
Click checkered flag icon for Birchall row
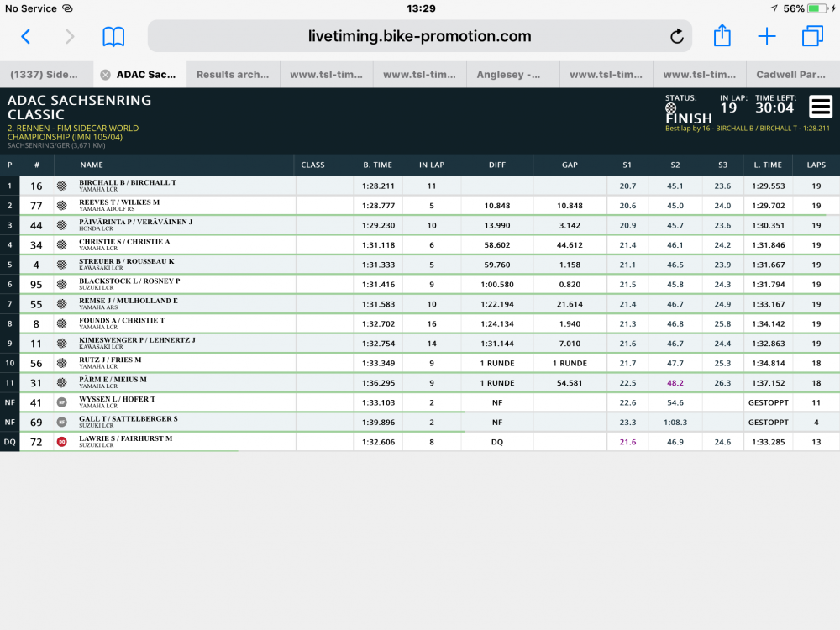coord(62,186)
